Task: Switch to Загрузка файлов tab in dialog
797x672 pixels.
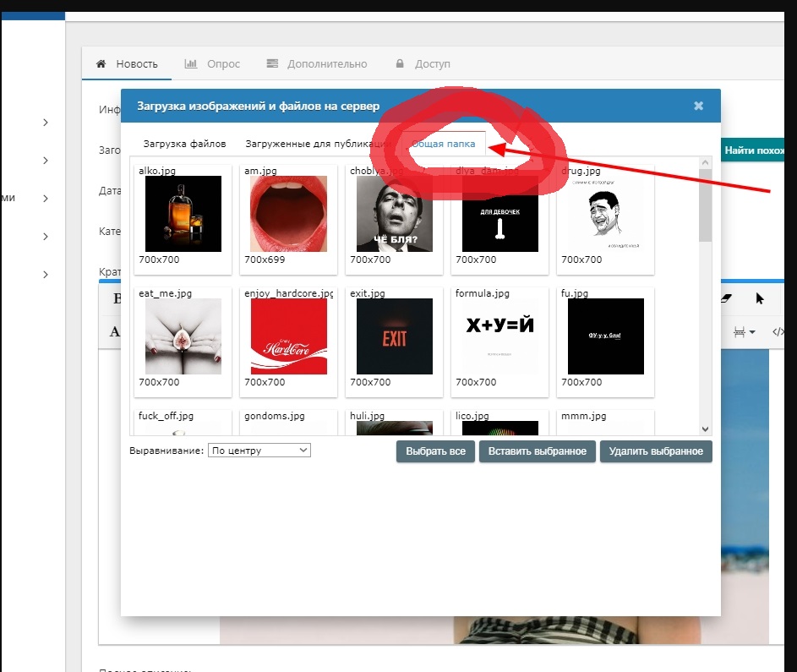Action: (184, 144)
